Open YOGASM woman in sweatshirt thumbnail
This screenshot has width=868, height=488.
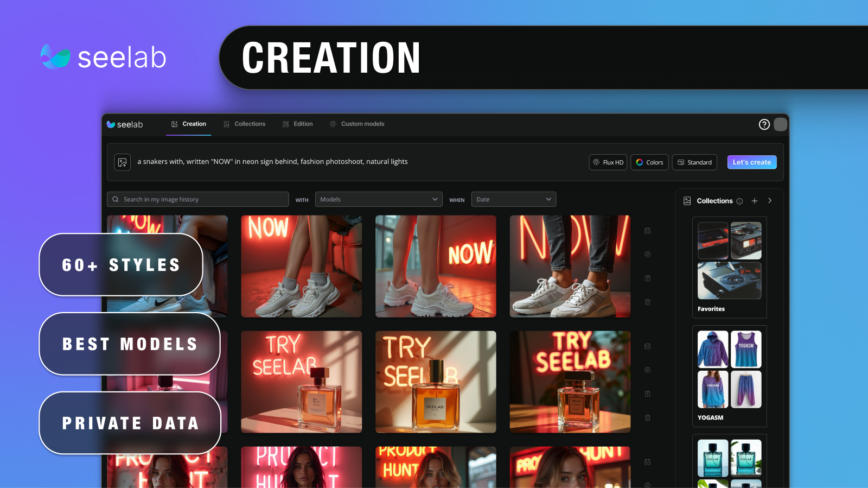[x=713, y=389]
